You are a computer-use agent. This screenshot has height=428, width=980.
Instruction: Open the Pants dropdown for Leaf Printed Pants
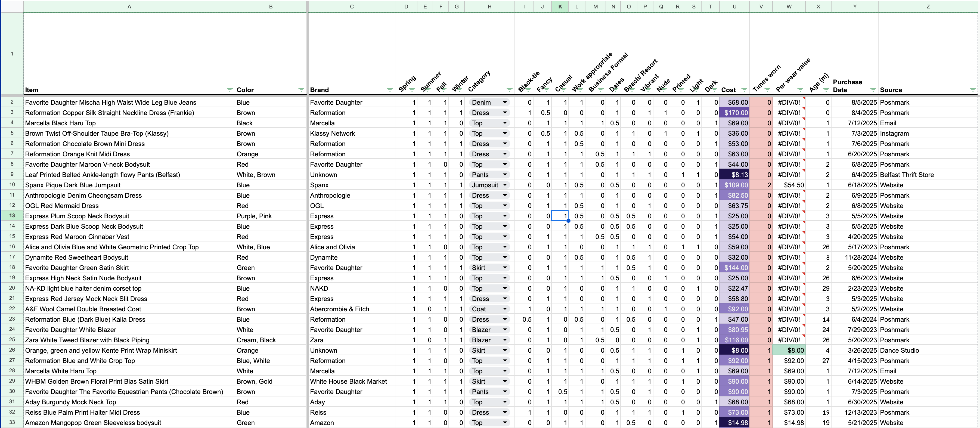505,175
